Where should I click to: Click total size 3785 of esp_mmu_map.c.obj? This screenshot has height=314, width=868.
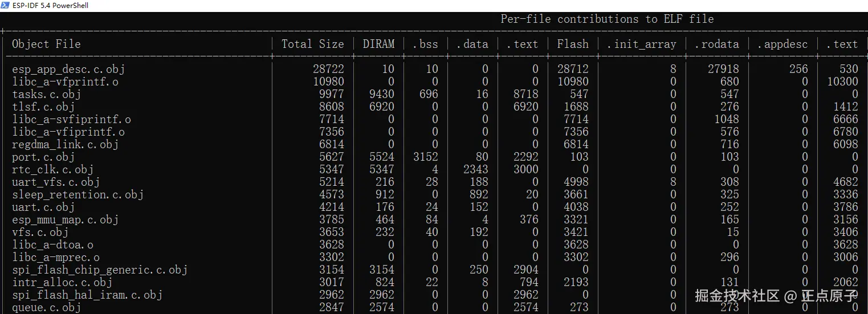pyautogui.click(x=332, y=219)
